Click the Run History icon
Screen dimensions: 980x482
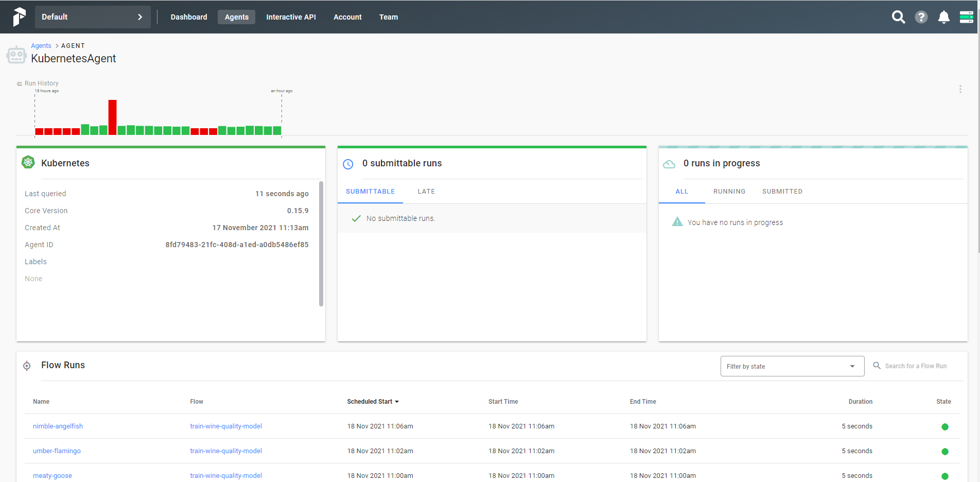20,83
